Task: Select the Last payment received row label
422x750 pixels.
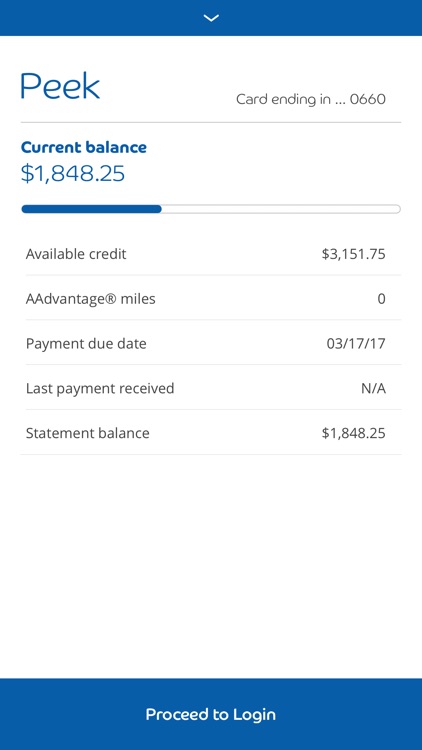Action: click(x=100, y=388)
